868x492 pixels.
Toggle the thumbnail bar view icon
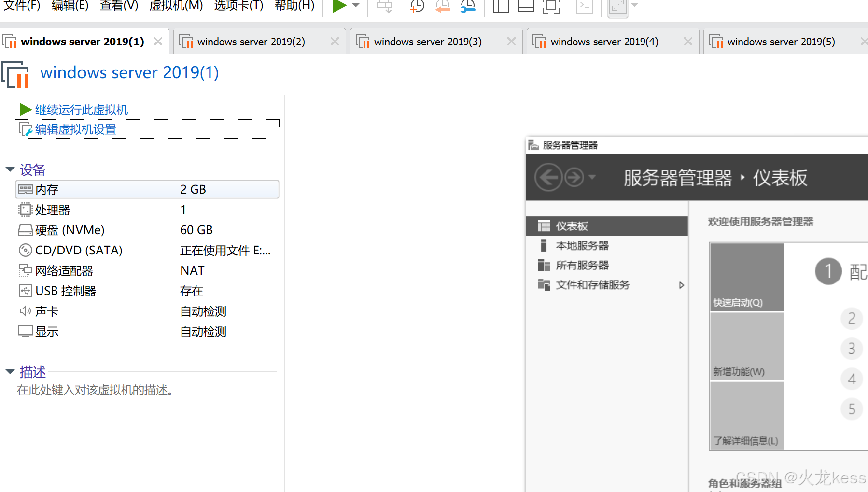(526, 6)
